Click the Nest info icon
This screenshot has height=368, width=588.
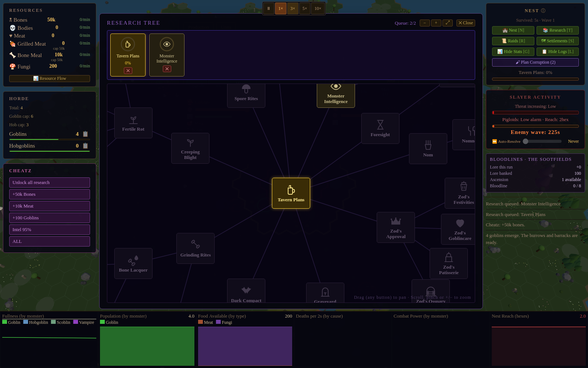543,11
